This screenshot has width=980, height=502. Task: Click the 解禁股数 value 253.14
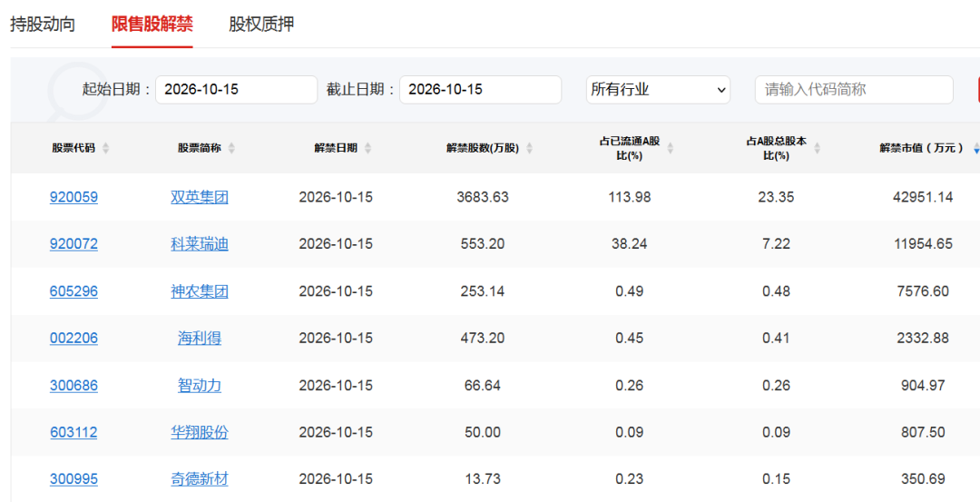click(483, 291)
